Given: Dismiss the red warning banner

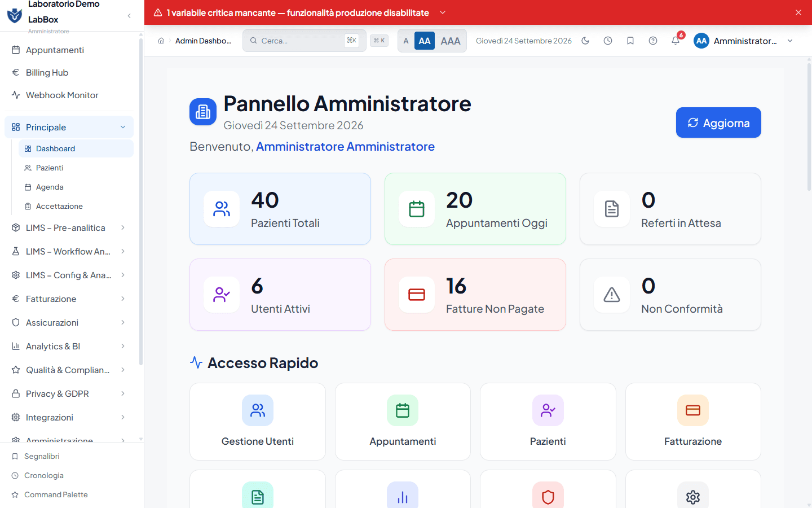Looking at the screenshot, I should click(x=798, y=12).
